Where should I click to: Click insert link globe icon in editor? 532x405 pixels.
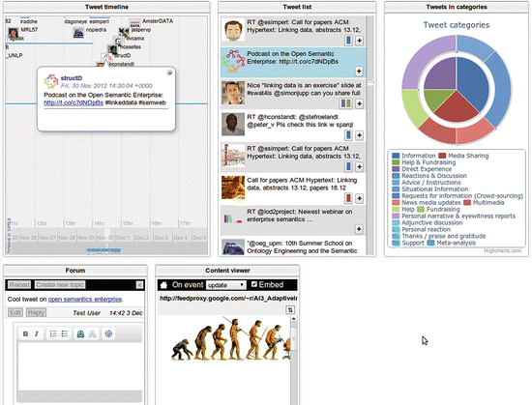tap(80, 333)
